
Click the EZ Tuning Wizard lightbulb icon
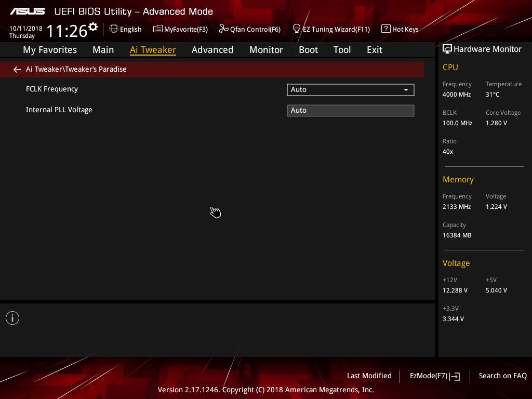click(x=297, y=29)
